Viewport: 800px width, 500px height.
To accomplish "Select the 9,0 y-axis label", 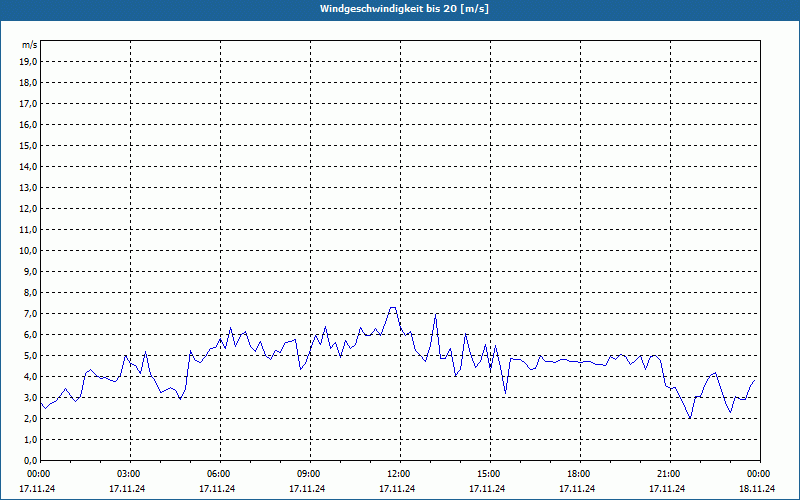I will click(31, 271).
